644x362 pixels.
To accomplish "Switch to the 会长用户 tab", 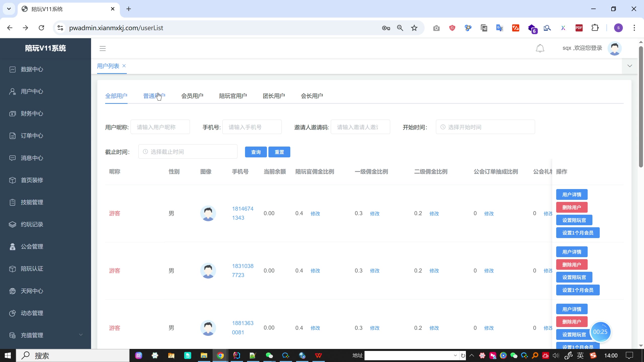I will click(x=312, y=96).
